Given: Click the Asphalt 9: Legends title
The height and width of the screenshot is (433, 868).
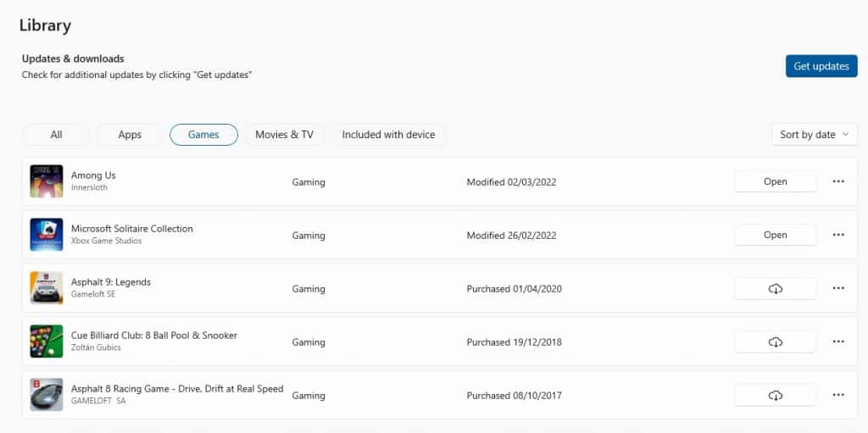Looking at the screenshot, I should point(111,282).
